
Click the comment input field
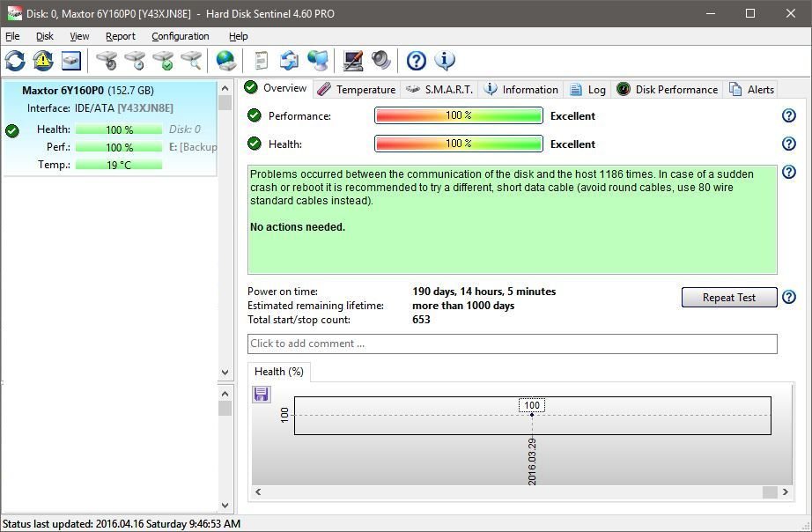point(513,344)
